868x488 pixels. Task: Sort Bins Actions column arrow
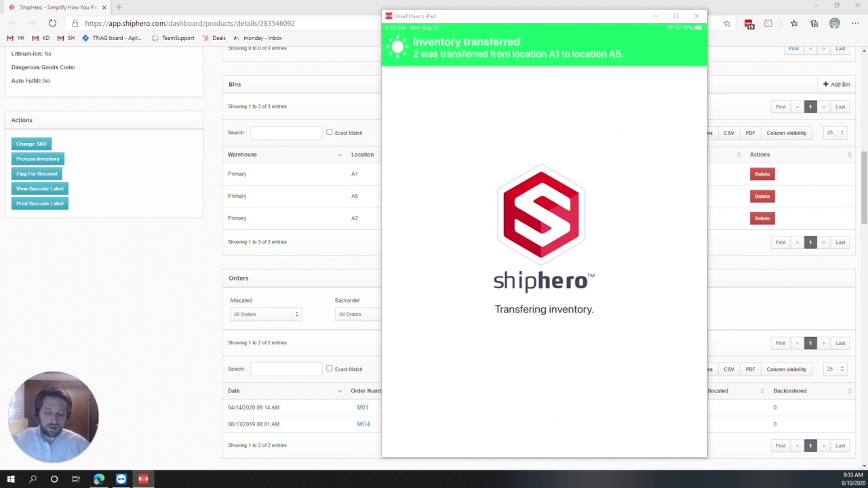pos(849,155)
